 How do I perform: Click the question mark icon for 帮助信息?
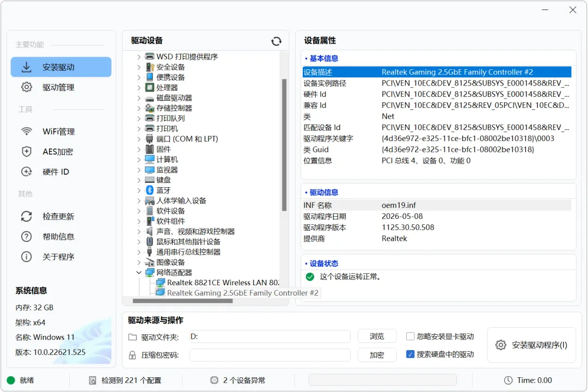pyautogui.click(x=26, y=237)
